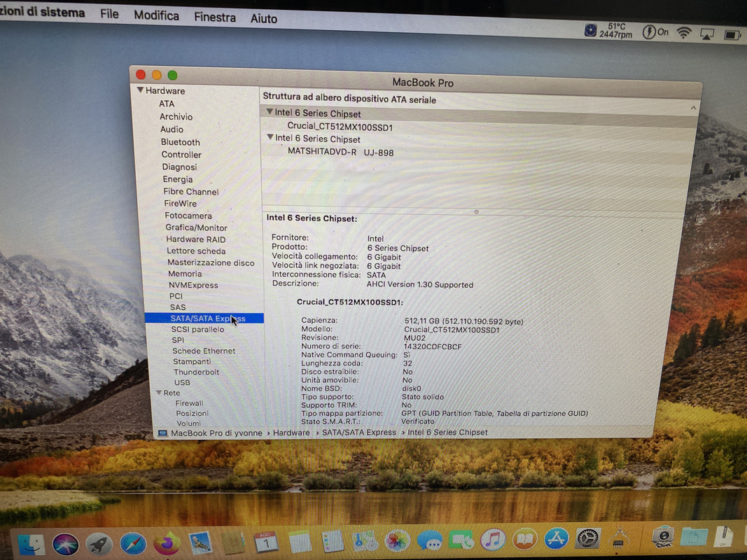Open Safari compass icon in Dock
Screen dimensions: 747x560
point(133,545)
